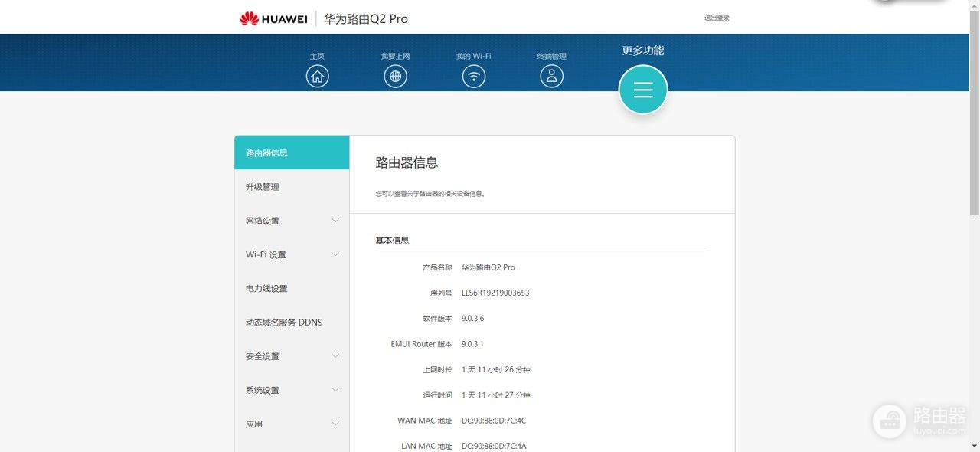Click the serial number LLS6R19219003653 text
The width and height of the screenshot is (980, 452).
(495, 293)
